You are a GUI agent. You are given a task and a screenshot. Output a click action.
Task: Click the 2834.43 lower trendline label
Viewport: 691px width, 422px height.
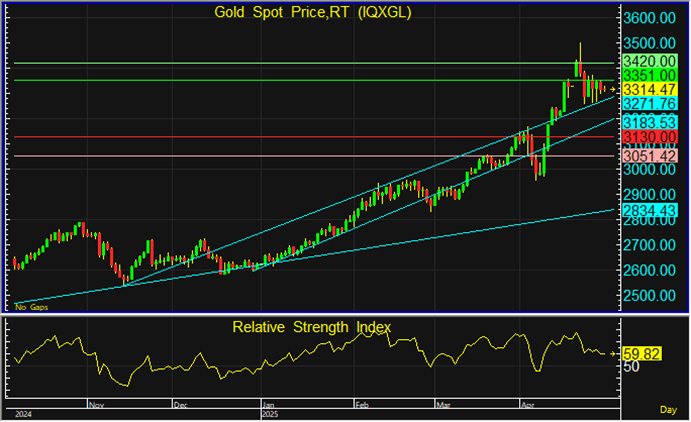[649, 209]
